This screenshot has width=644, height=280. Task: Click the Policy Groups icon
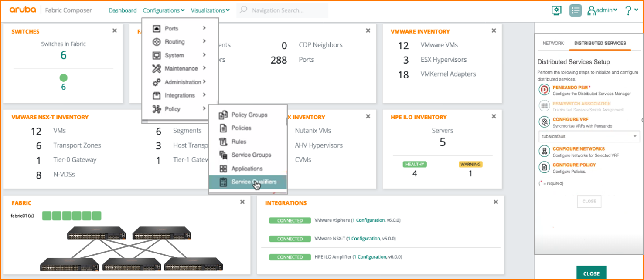(x=223, y=115)
